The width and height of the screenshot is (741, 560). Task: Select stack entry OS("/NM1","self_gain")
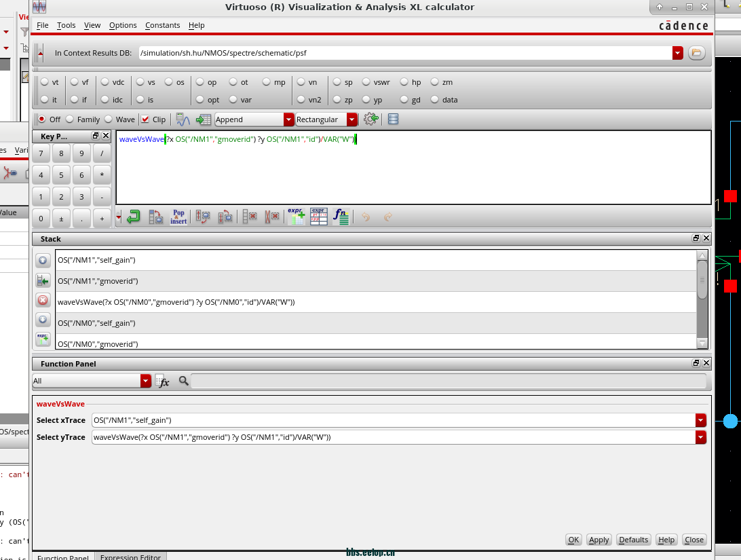(376, 260)
